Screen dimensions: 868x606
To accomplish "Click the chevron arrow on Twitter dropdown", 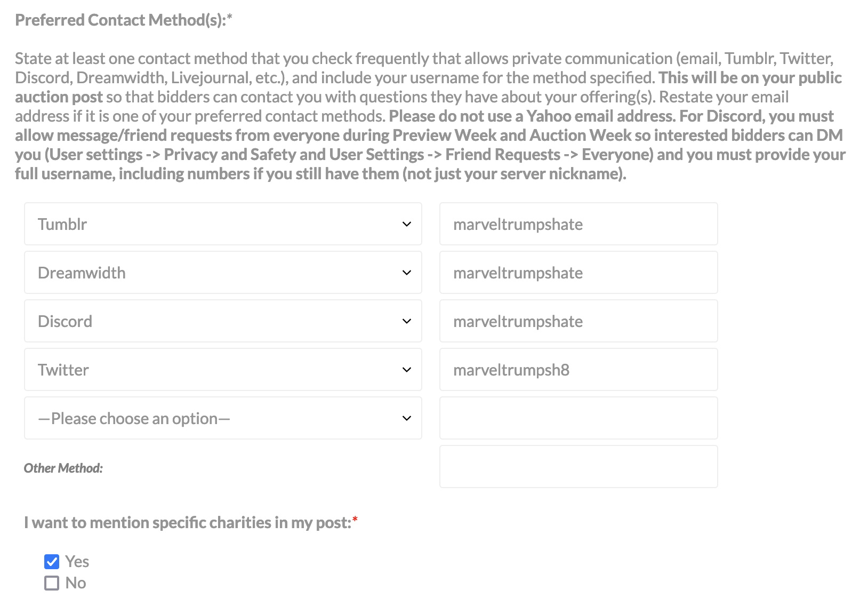I will [x=407, y=370].
